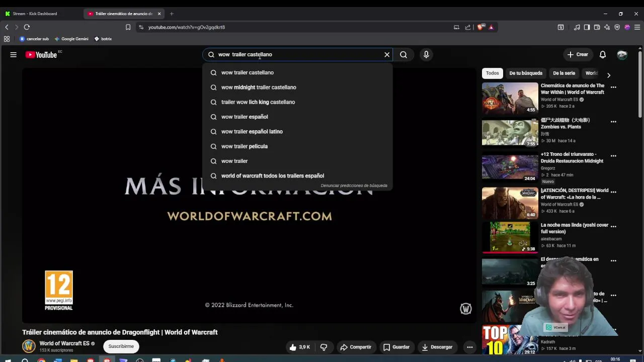Viewport: 644px width, 362px height.
Task: Open Brave Rewards triangle icon
Action: pos(491,27)
